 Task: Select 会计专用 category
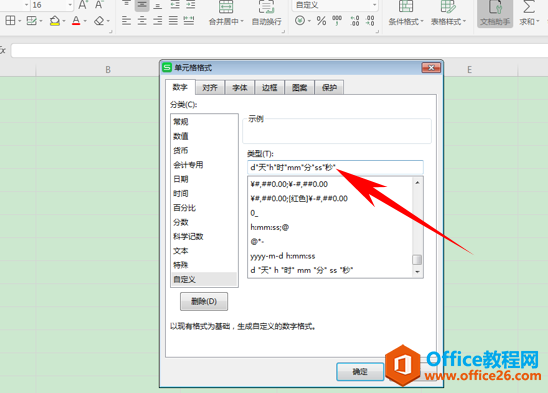tap(204, 165)
